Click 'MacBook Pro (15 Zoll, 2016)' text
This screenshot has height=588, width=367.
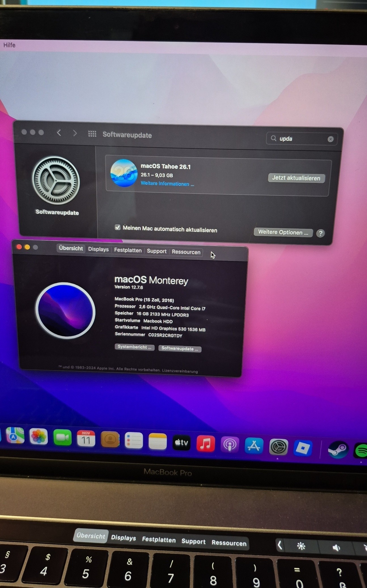click(x=144, y=300)
